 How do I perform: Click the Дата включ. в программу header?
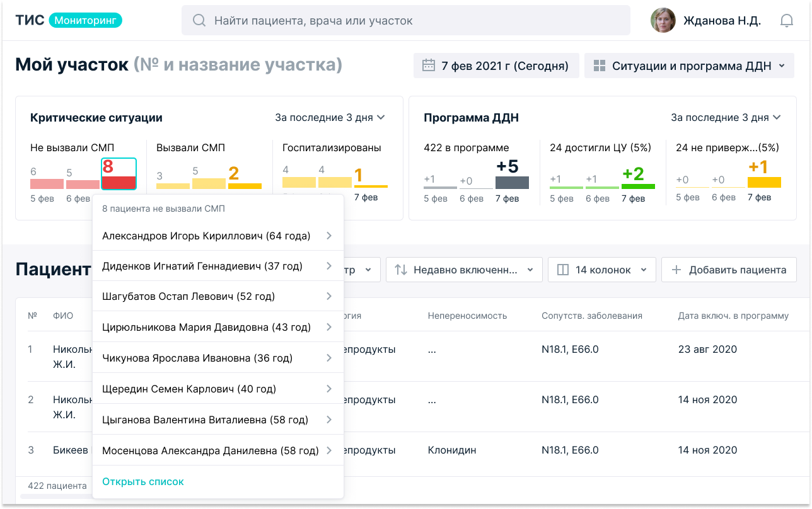733,316
